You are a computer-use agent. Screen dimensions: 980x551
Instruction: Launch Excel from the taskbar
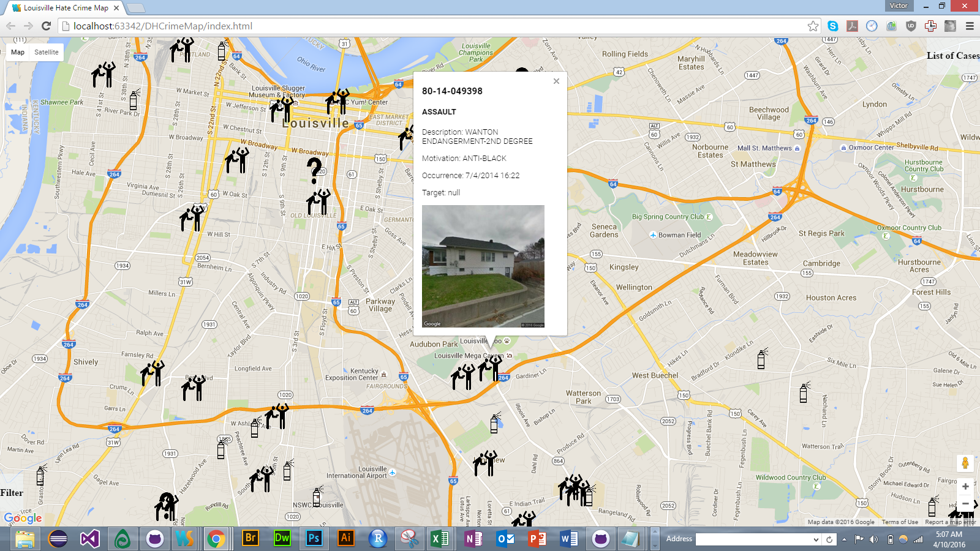click(441, 539)
